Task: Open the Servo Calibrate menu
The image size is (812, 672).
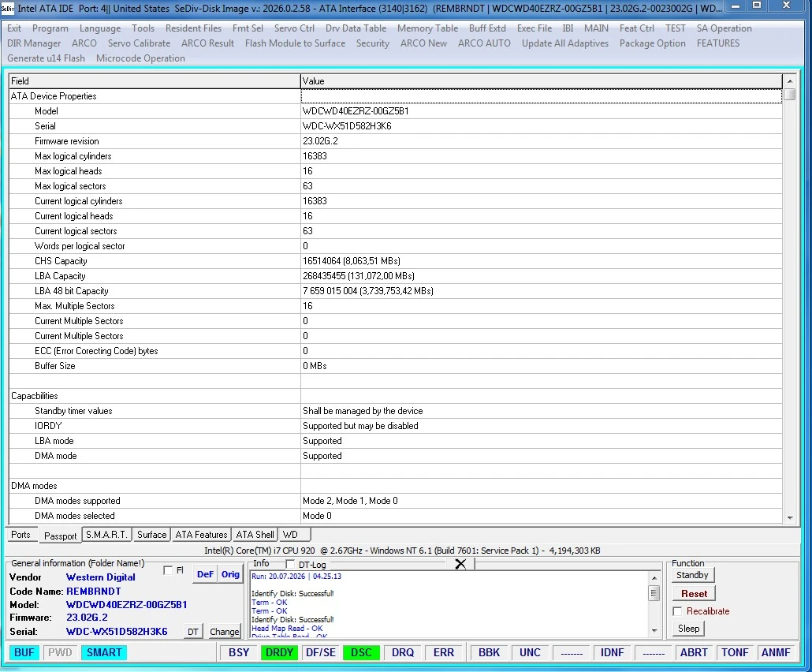Action: (x=140, y=43)
